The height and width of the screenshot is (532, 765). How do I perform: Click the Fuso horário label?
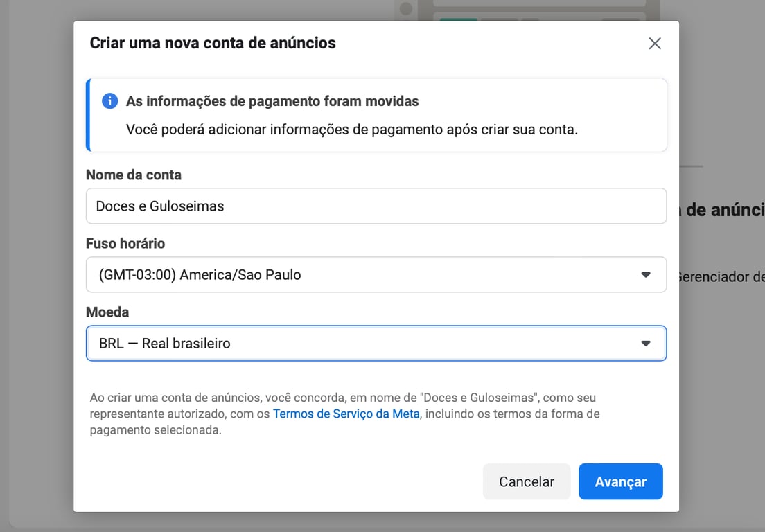click(125, 243)
